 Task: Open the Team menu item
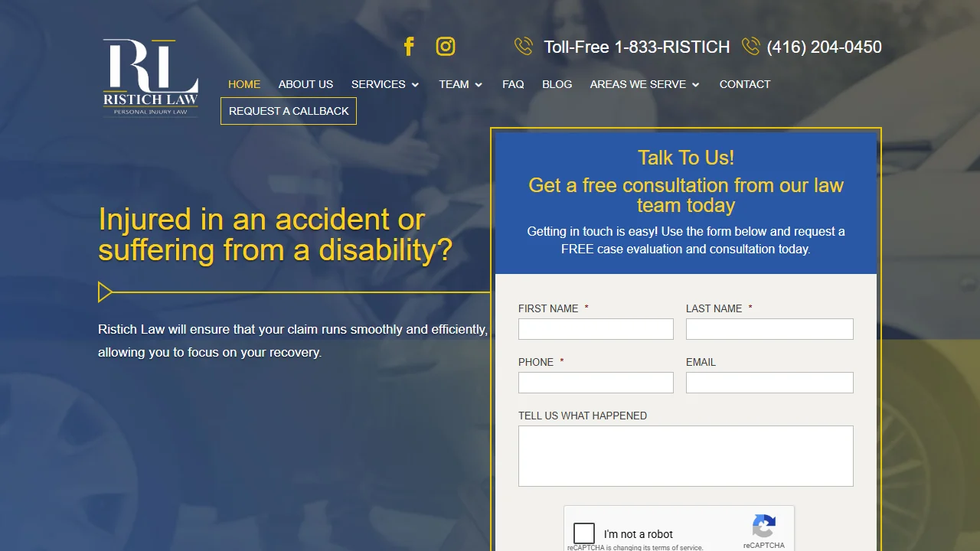[x=454, y=84]
